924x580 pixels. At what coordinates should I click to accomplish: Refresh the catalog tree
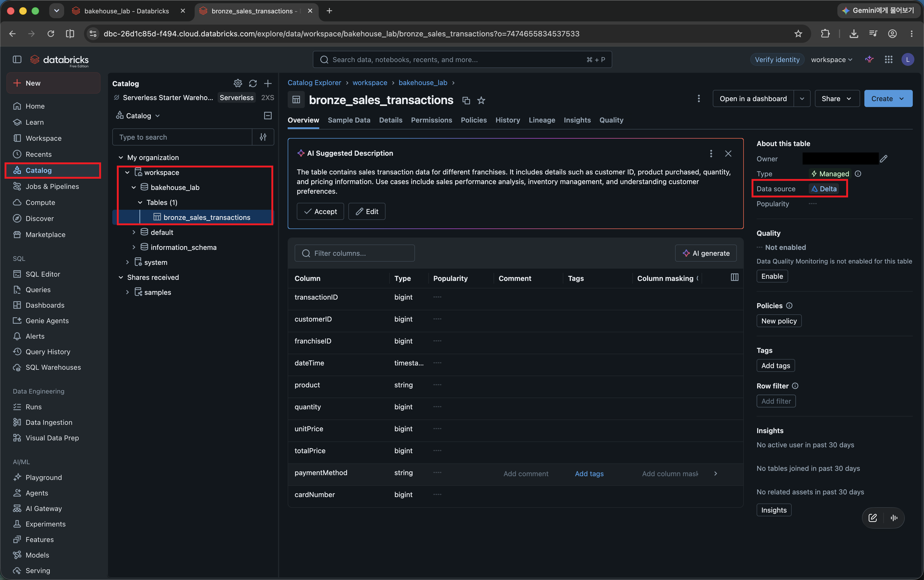[x=253, y=83]
